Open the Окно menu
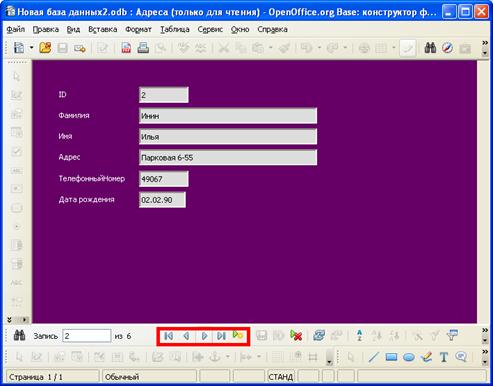The height and width of the screenshot is (386, 493). [240, 29]
